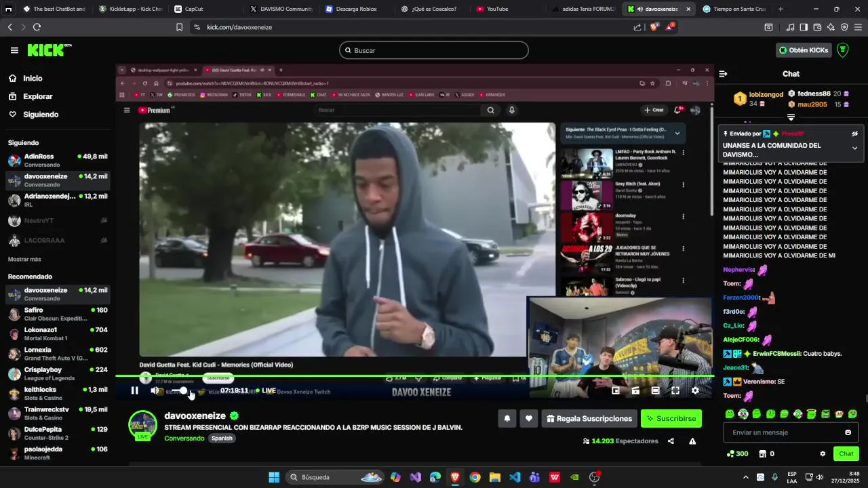Open the Brave main menu
This screenshot has width=868, height=488.
pos(858,27)
